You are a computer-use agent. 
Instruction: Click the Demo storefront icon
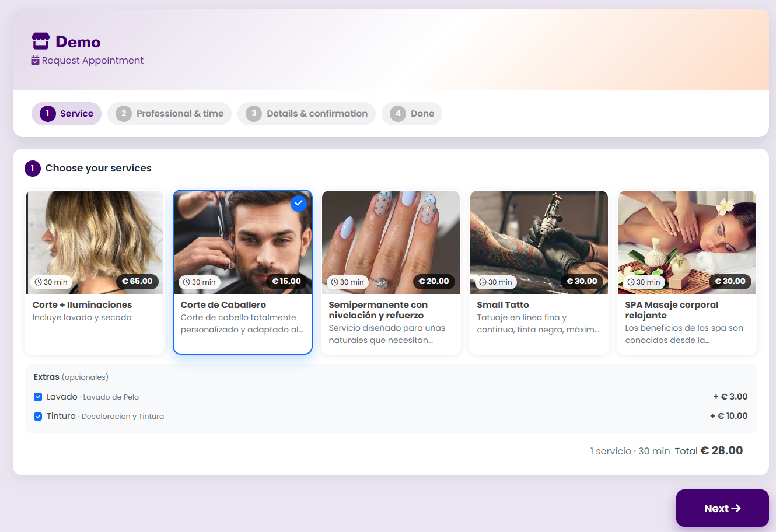point(41,41)
